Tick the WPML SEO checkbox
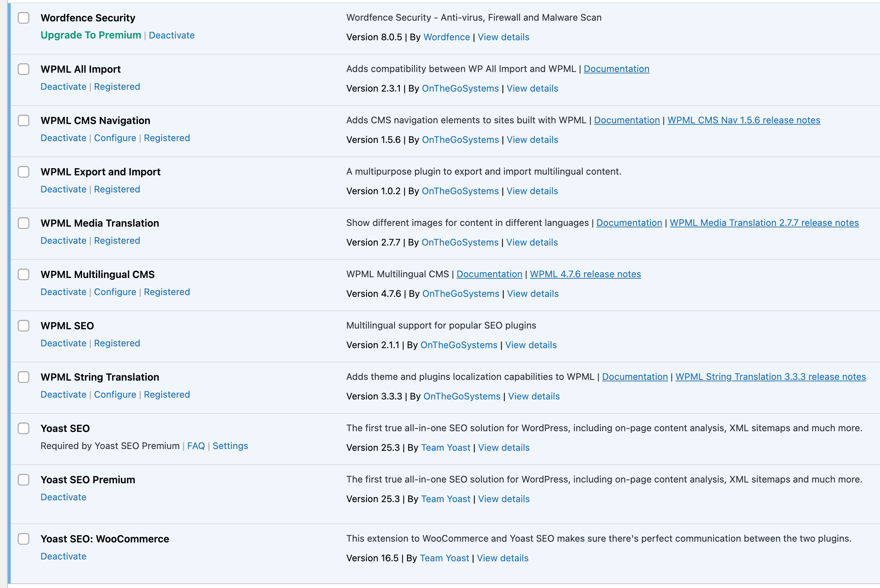 point(24,325)
